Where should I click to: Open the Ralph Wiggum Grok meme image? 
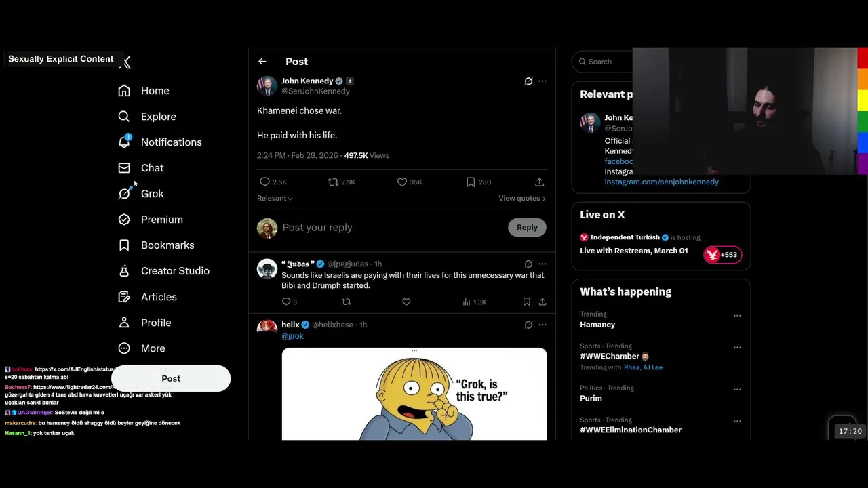[414, 394]
